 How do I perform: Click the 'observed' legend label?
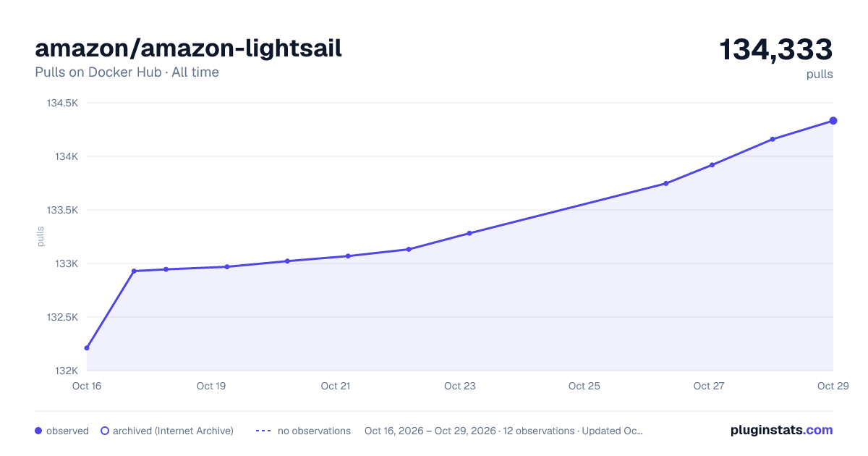click(x=67, y=431)
